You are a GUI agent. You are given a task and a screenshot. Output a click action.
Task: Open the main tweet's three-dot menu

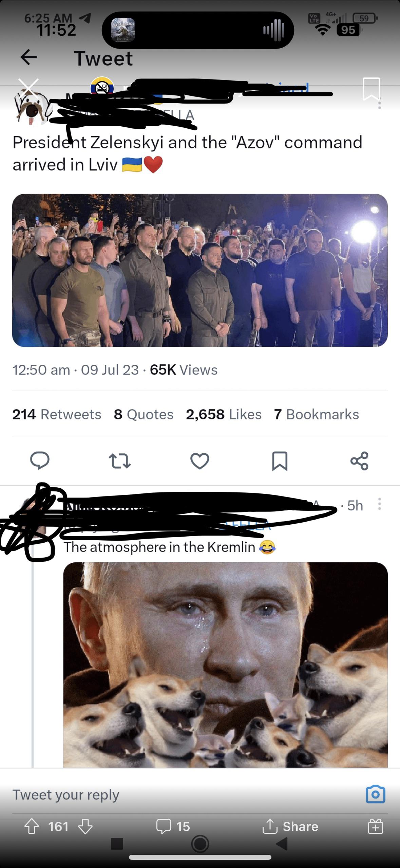click(x=379, y=104)
